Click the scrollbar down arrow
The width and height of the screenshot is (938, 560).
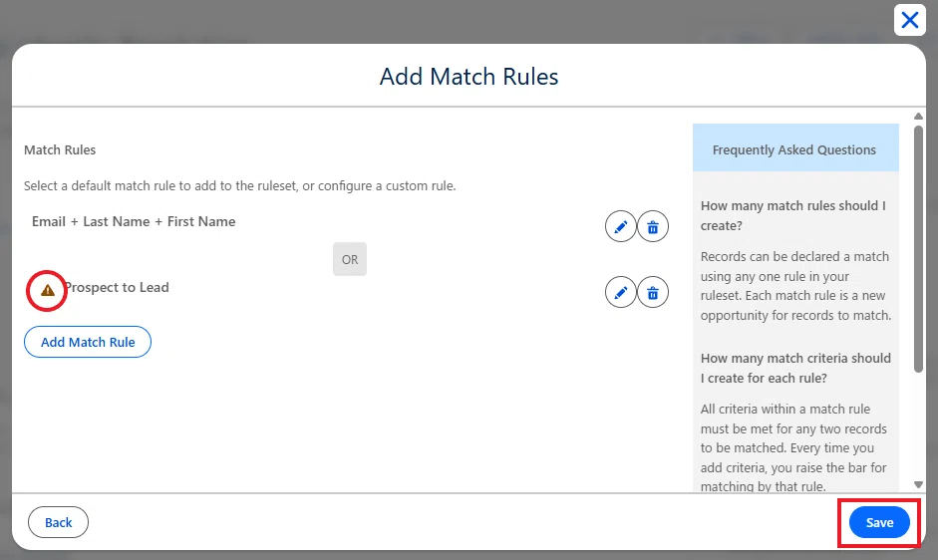918,484
